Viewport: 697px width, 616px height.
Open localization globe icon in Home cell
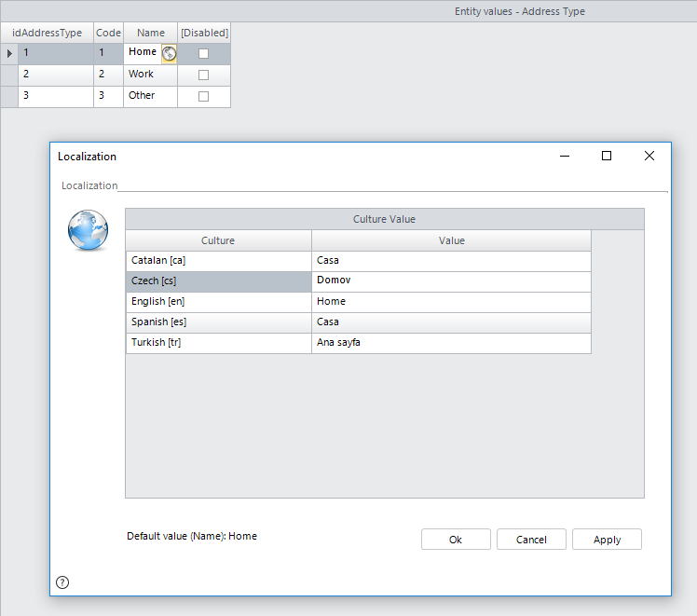tap(169, 54)
